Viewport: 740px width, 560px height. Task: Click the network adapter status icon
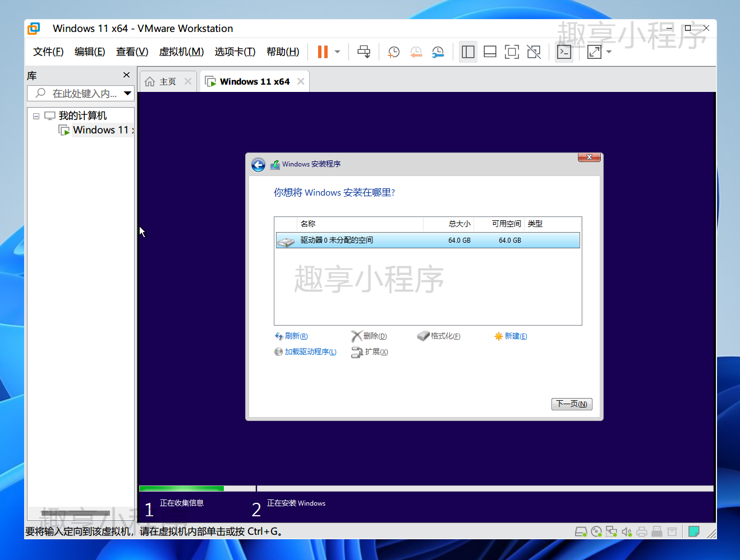point(612,531)
